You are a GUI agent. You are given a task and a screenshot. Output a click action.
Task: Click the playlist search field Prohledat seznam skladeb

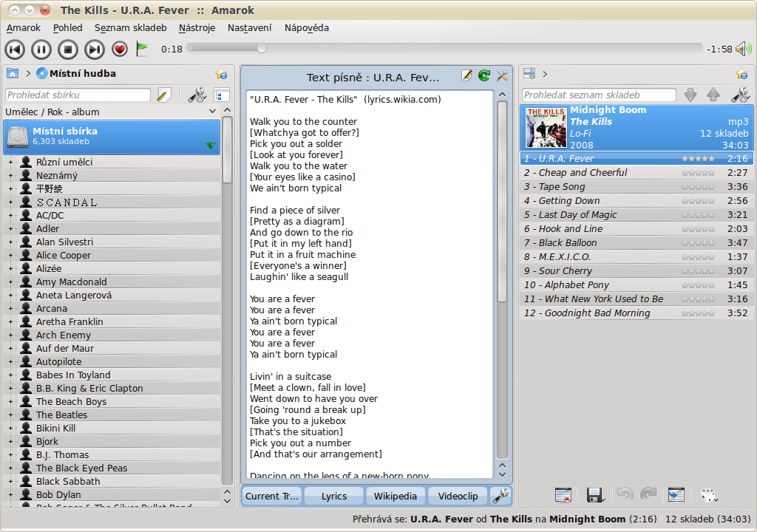pyautogui.click(x=599, y=95)
